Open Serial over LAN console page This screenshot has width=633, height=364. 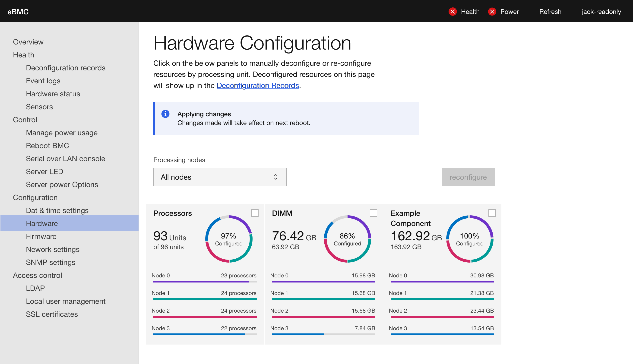tap(65, 159)
